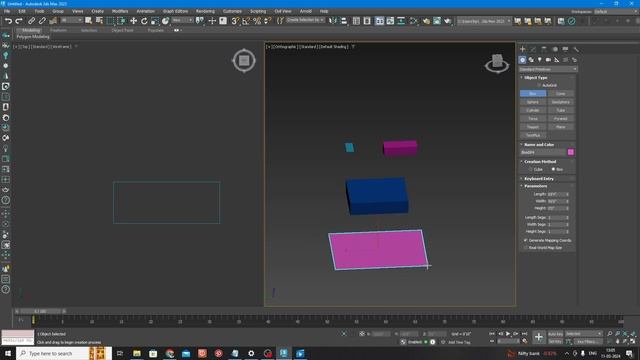The width and height of the screenshot is (640, 360).
Task: Open the reference coordinate system View dropdown
Action: click(x=182, y=20)
